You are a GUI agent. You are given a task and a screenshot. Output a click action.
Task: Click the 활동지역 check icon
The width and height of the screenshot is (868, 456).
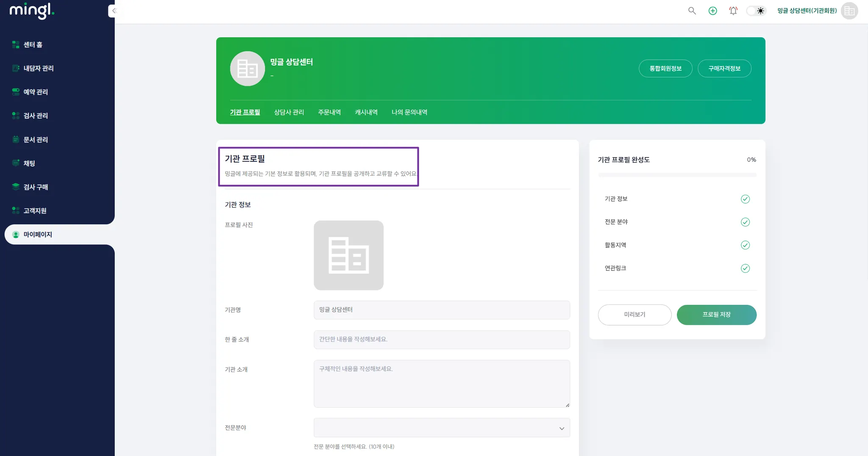745,245
